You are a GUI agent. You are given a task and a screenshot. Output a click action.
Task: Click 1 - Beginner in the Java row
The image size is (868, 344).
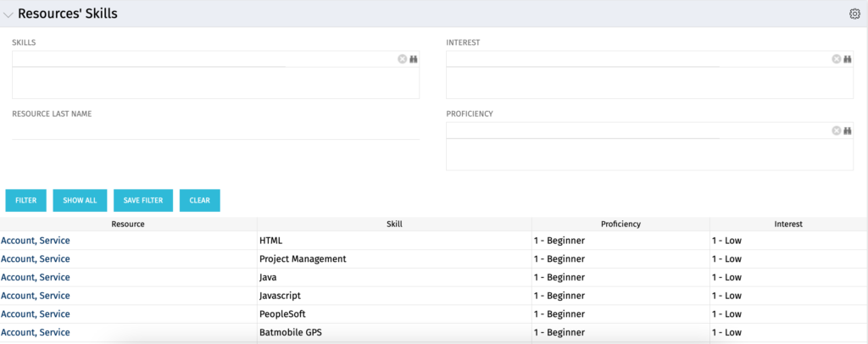(x=559, y=277)
